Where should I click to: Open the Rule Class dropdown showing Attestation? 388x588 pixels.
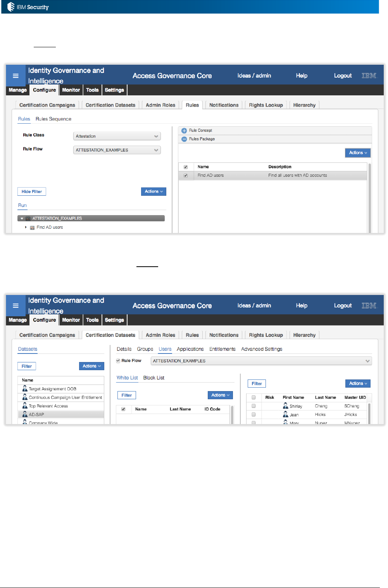coord(117,136)
